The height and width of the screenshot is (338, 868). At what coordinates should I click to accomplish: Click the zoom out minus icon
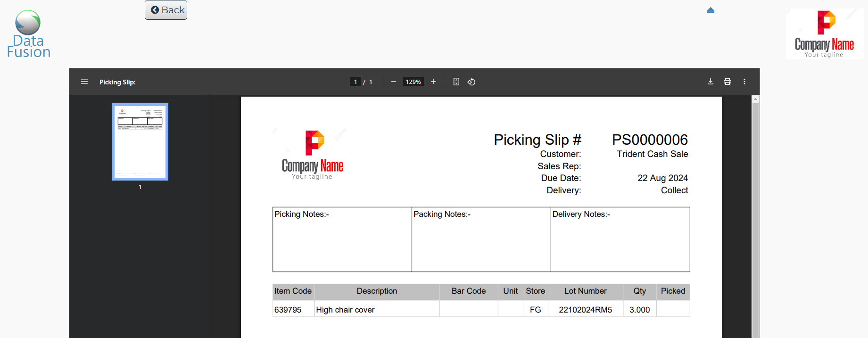(394, 82)
